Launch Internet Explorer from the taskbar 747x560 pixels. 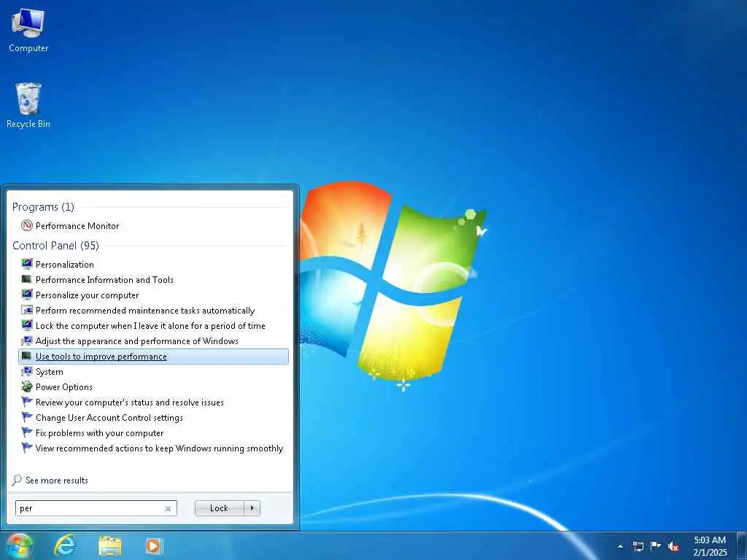[x=65, y=546]
